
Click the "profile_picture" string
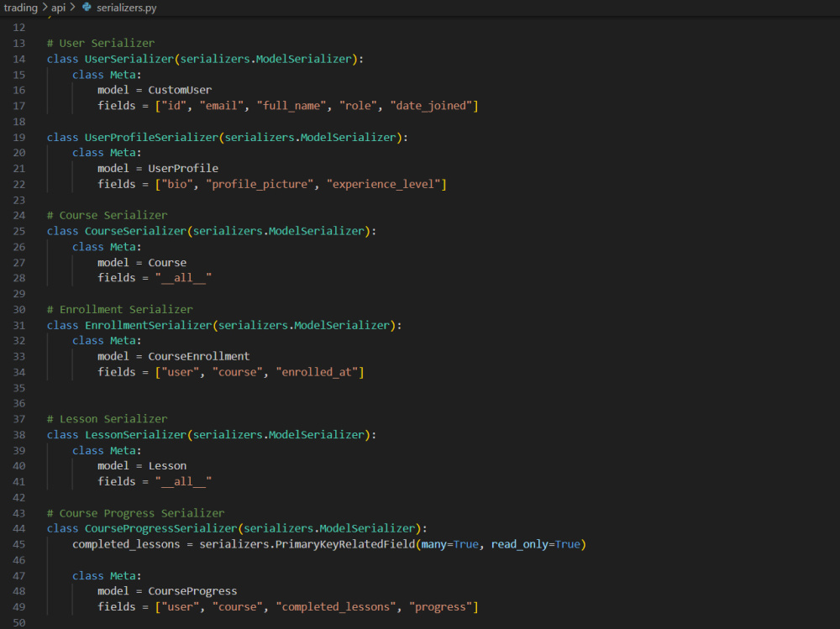pos(260,184)
